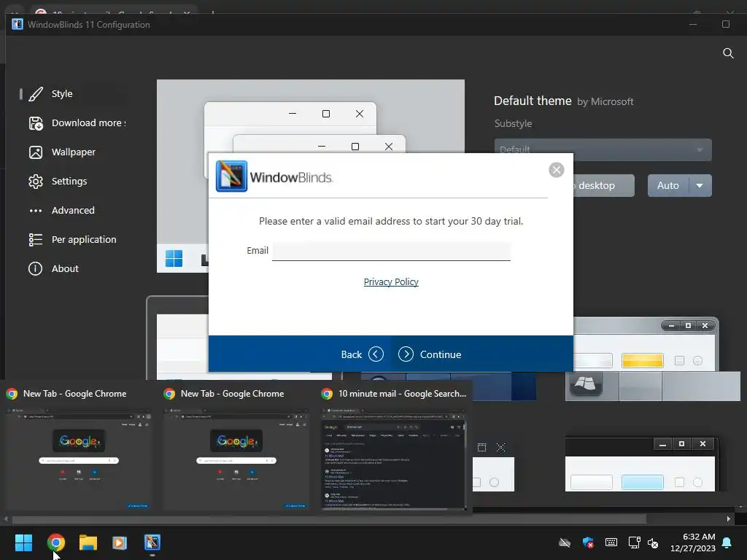Click the Per application list icon

[36, 239]
